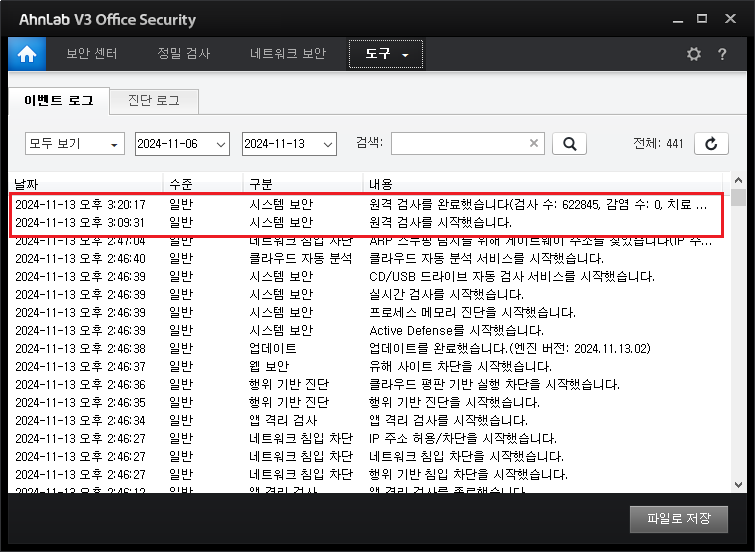Select the 유해 사이트 차단을 시작했습니다 row
The image size is (755, 552).
pos(366,367)
